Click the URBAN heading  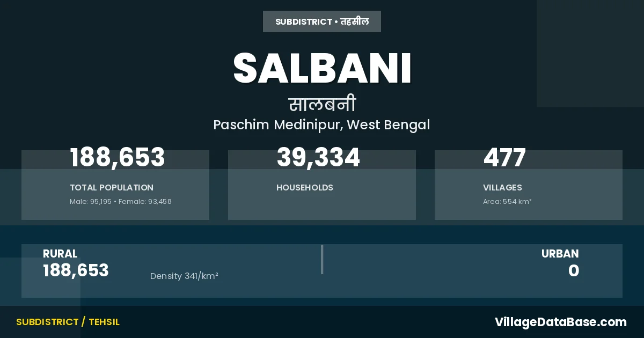tap(560, 254)
